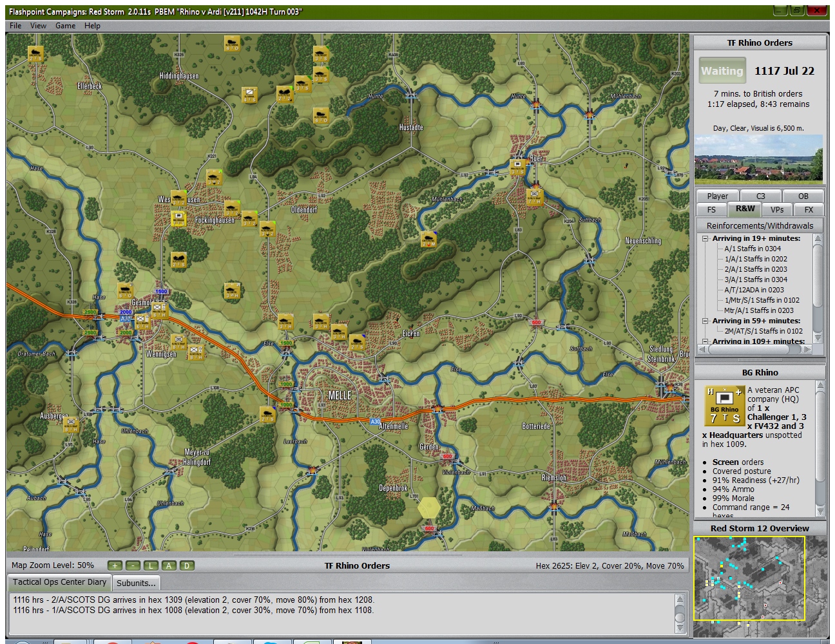This screenshot has width=835, height=644.
Task: Click down arrow of reinforcements list scrollbar
Action: pyautogui.click(x=818, y=338)
